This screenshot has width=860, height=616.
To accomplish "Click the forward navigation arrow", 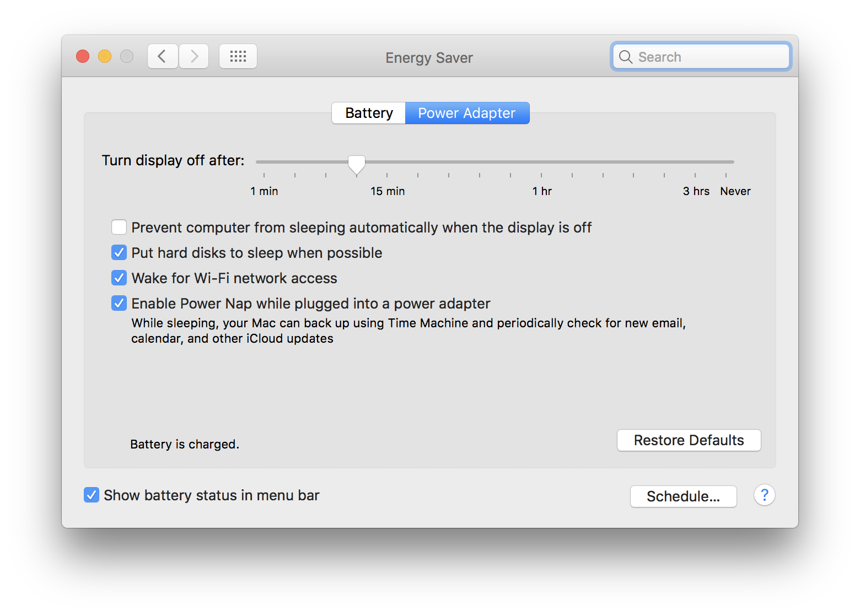I will pyautogui.click(x=194, y=56).
